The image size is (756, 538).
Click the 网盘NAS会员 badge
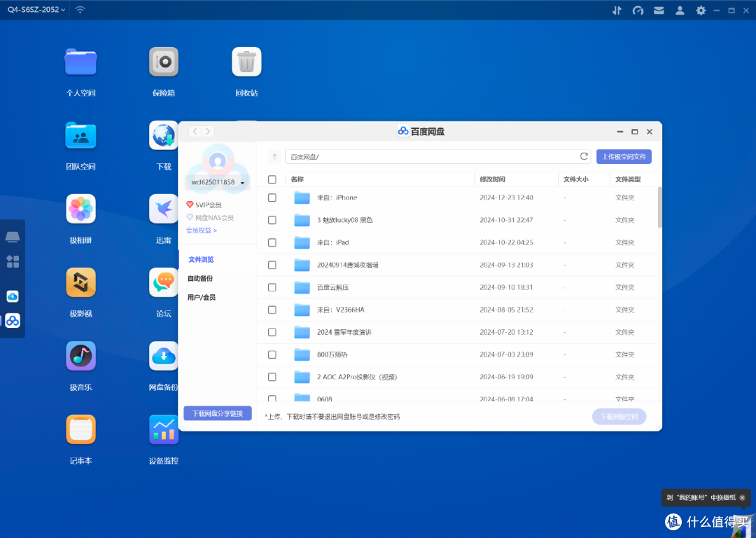[x=210, y=218]
